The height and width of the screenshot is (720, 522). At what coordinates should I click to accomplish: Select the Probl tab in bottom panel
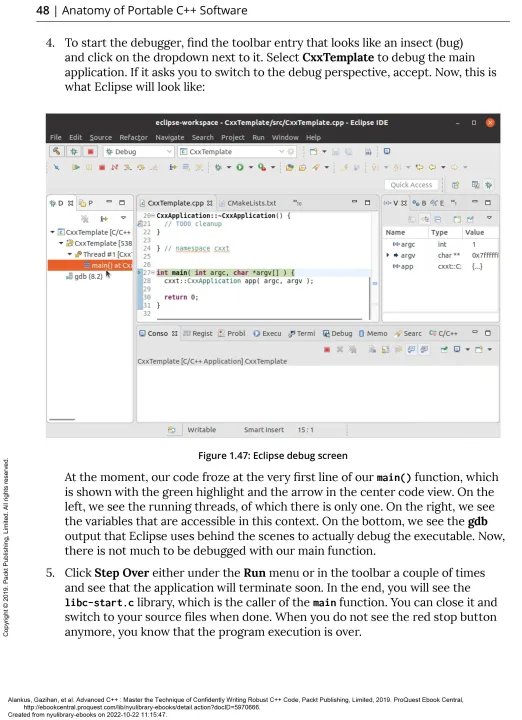tap(232, 333)
